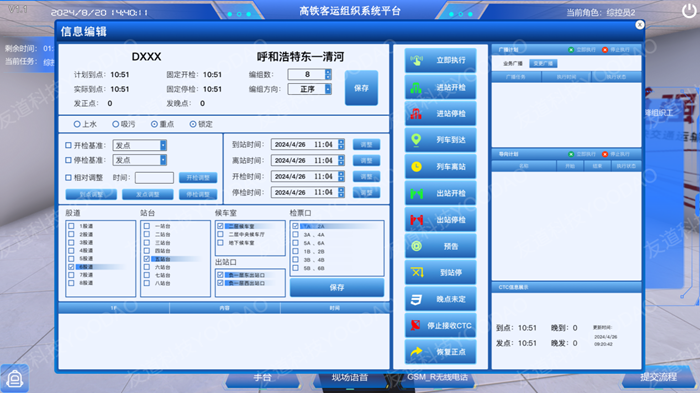Select the 上水 radio option
This screenshot has height=393, width=700.
(77, 124)
